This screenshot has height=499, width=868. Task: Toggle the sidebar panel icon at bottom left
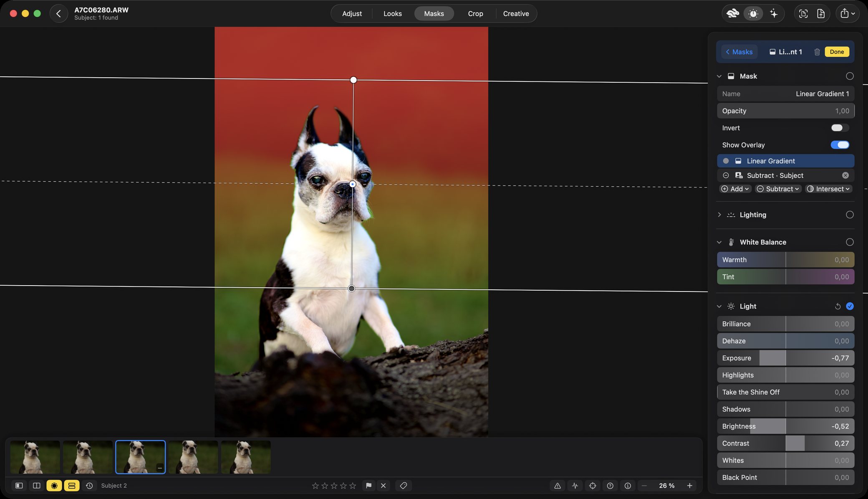point(19,486)
